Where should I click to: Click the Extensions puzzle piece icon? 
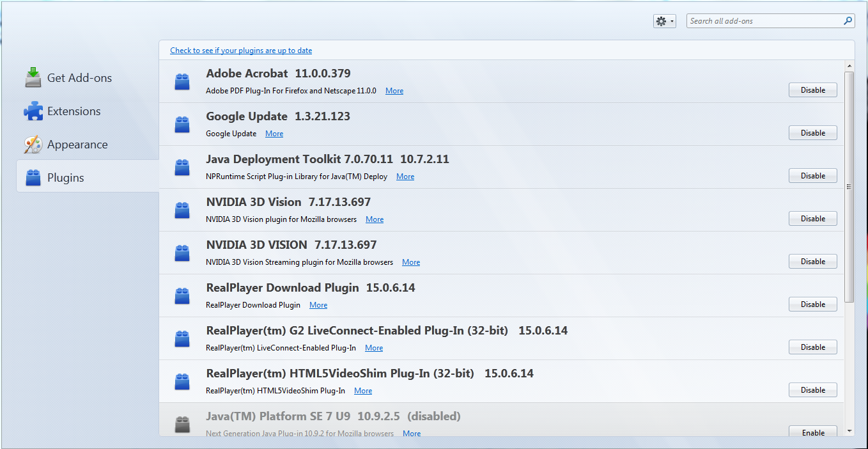33,111
